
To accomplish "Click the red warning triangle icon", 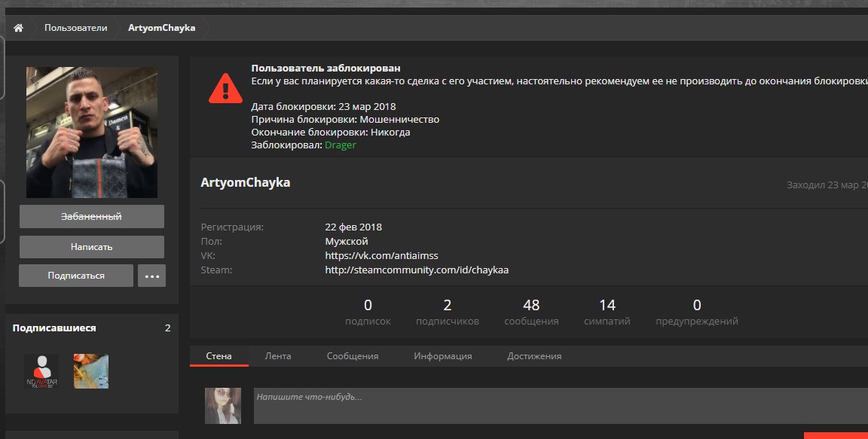I will pos(225,88).
